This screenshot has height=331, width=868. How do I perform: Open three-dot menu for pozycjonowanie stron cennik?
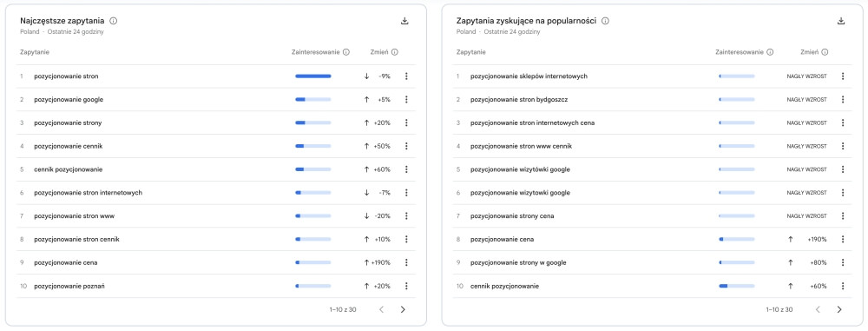click(406, 240)
